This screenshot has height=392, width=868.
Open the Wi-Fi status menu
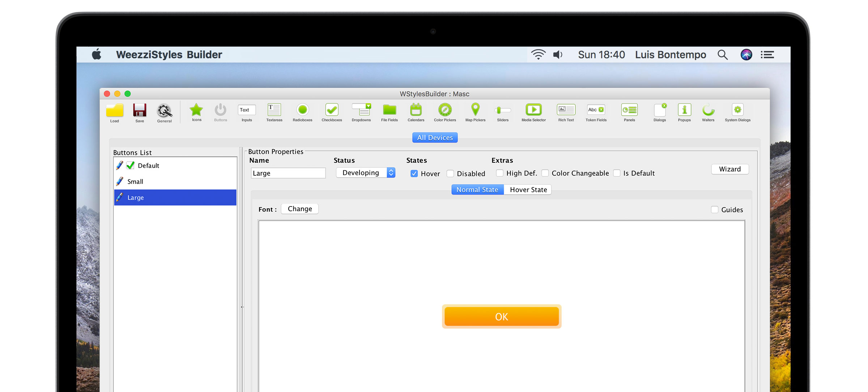[x=538, y=55]
